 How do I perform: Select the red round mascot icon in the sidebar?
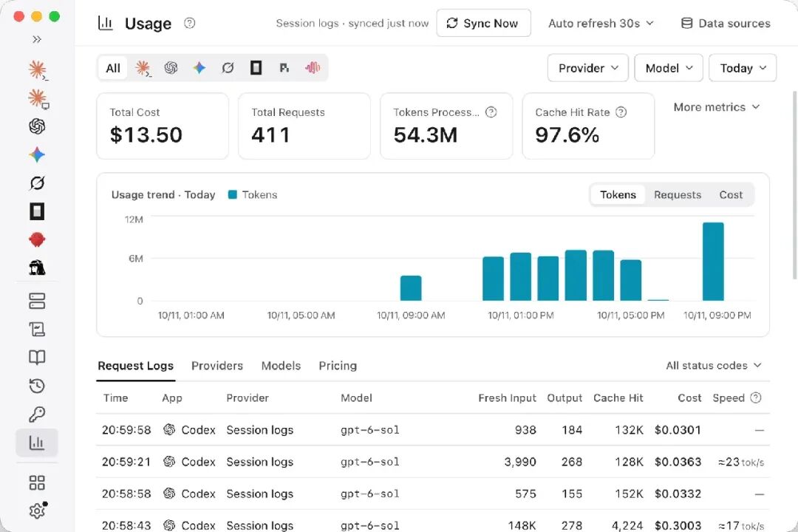(x=37, y=239)
